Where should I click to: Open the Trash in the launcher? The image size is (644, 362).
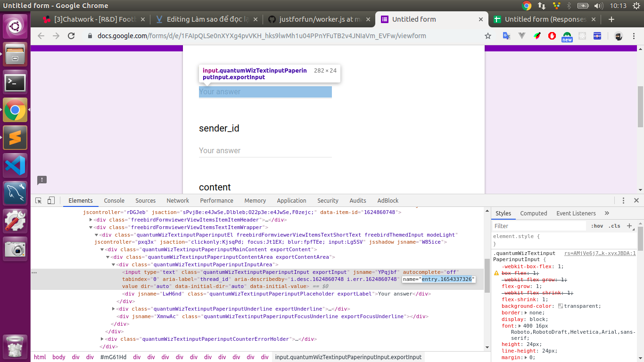click(x=15, y=347)
